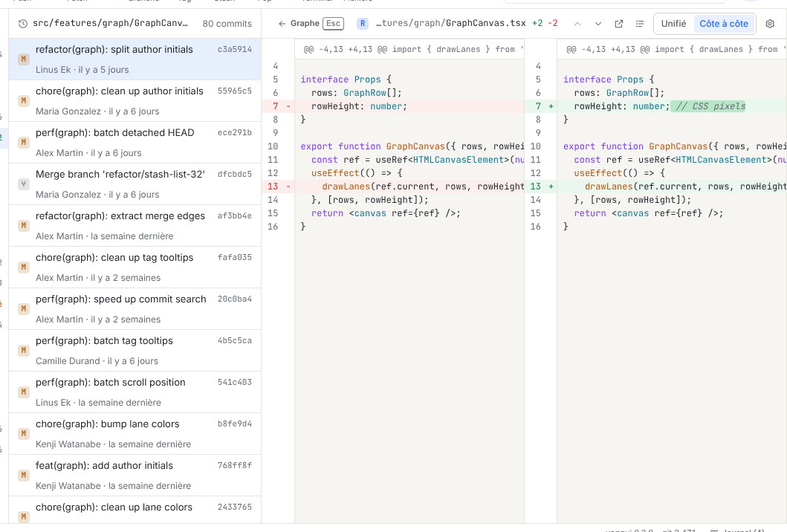Click commit hash 55965c5

click(234, 91)
